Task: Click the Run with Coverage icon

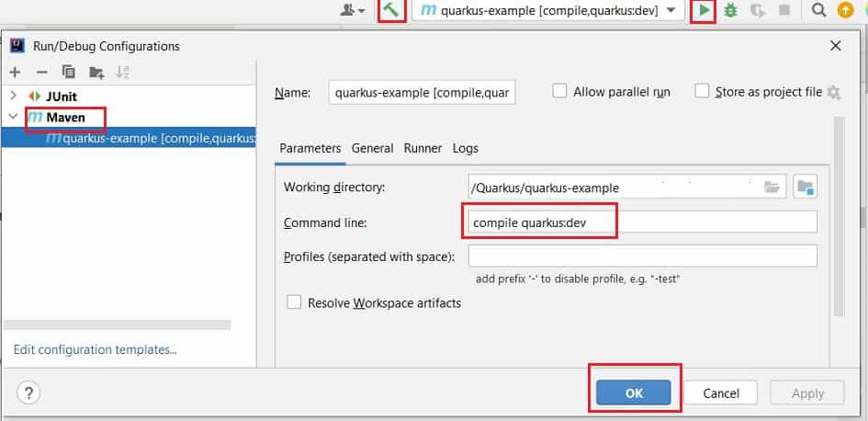Action: point(758,10)
